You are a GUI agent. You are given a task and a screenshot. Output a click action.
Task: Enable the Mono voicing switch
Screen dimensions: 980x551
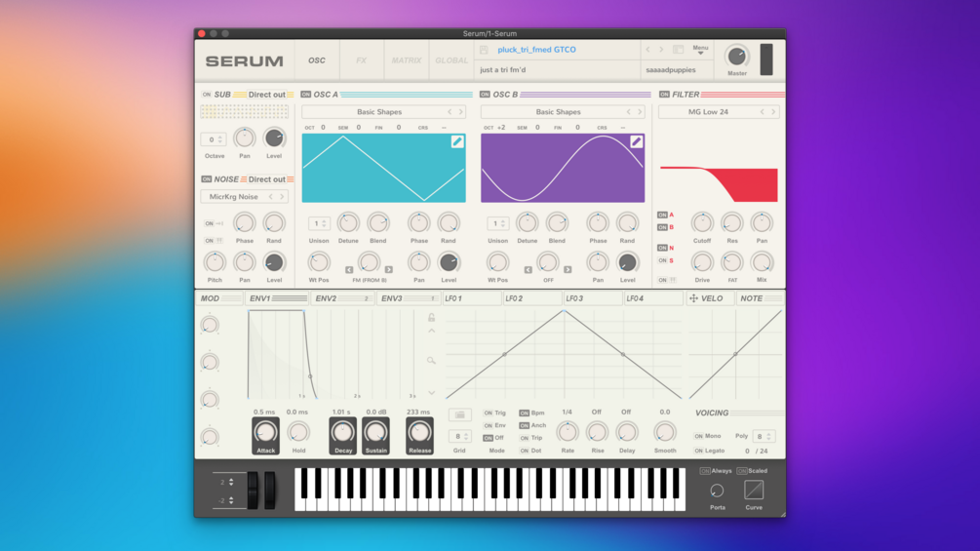pos(699,436)
